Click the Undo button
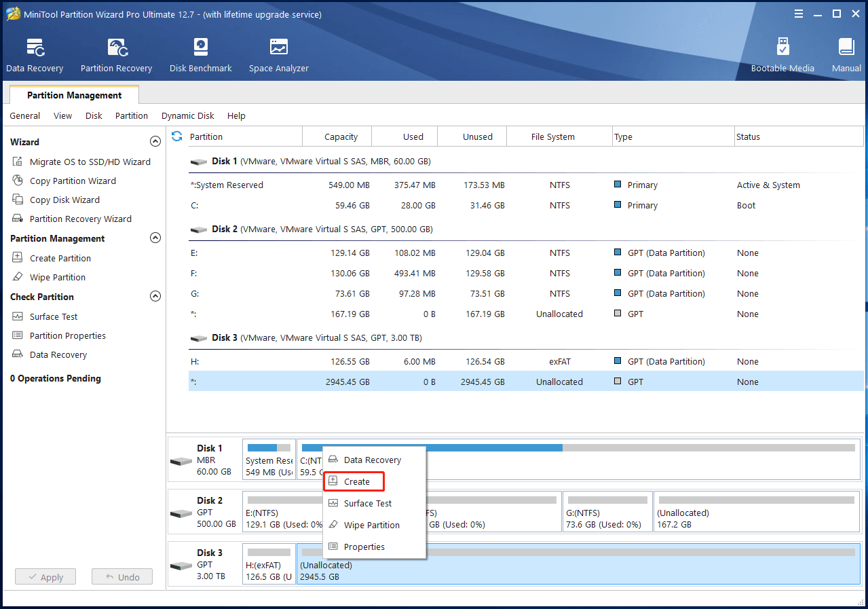The image size is (868, 609). [x=122, y=577]
